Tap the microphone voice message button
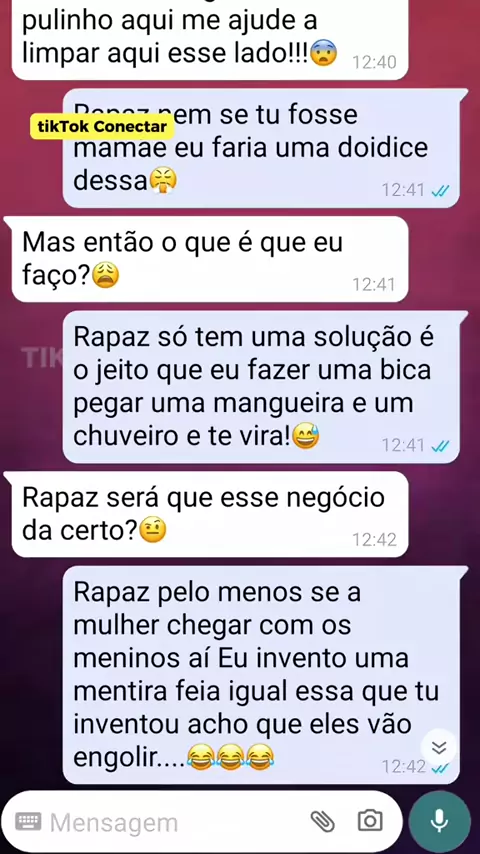Screen dimensions: 480x854 pos(439,821)
